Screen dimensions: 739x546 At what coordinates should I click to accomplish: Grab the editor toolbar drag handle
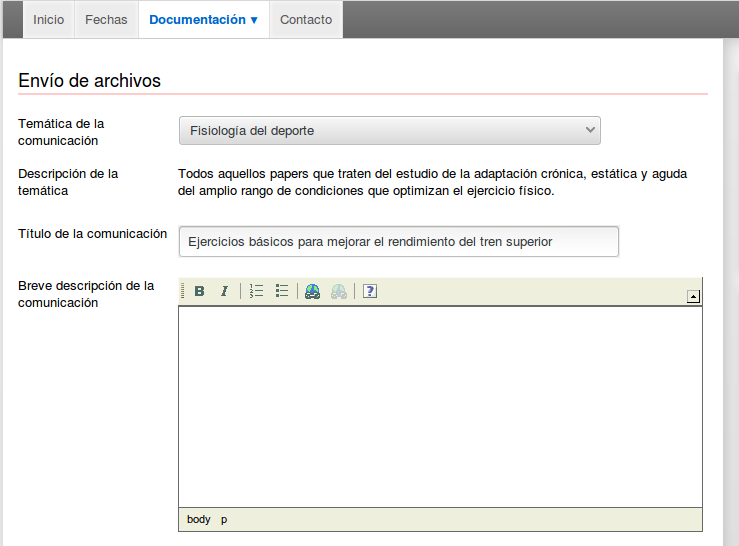tap(183, 291)
